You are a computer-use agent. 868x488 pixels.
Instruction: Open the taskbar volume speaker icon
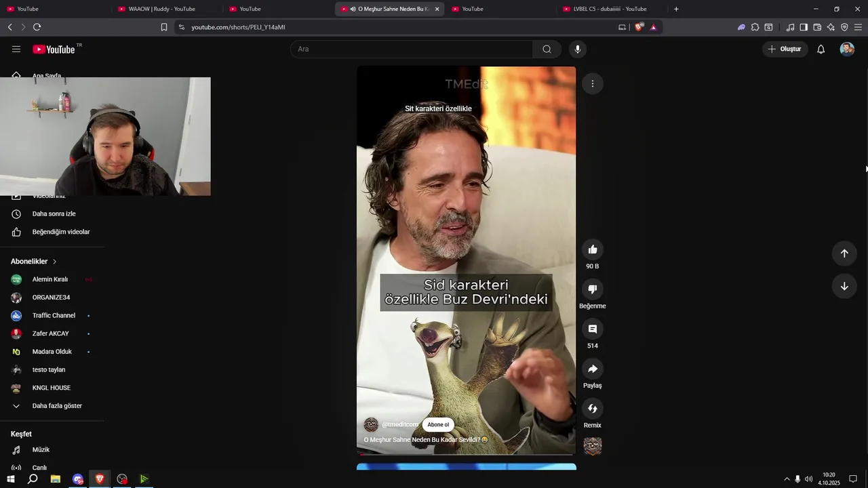808,479
